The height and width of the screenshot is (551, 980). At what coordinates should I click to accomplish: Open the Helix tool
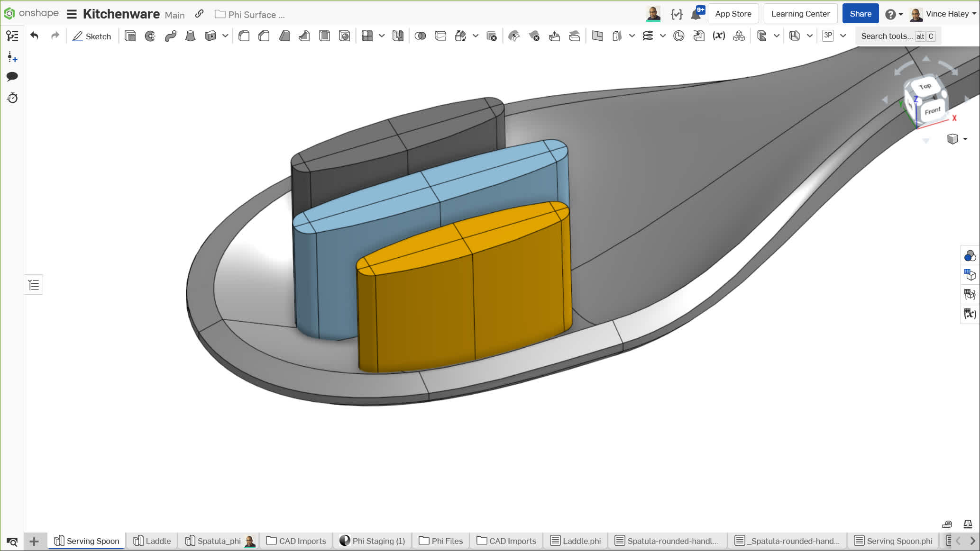648,36
